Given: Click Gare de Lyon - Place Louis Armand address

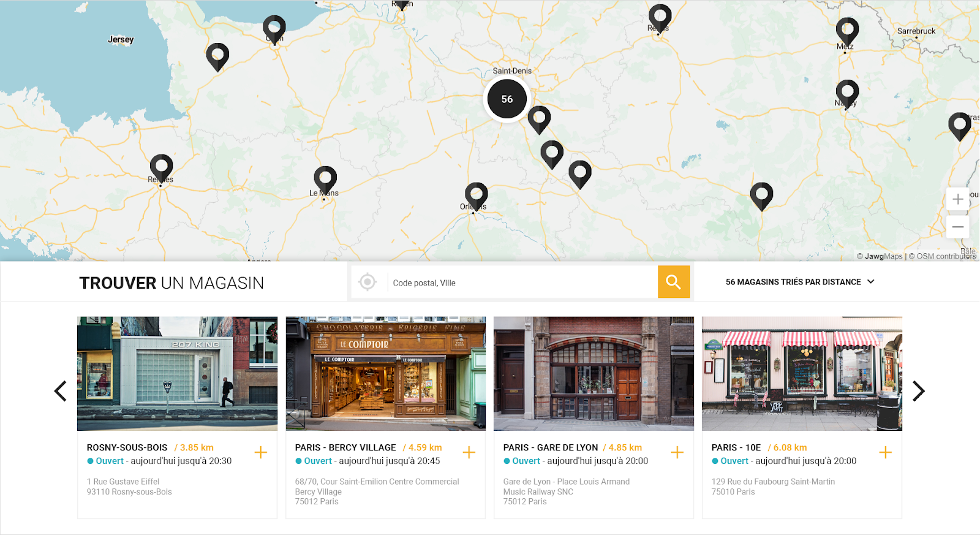Looking at the screenshot, I should [567, 482].
